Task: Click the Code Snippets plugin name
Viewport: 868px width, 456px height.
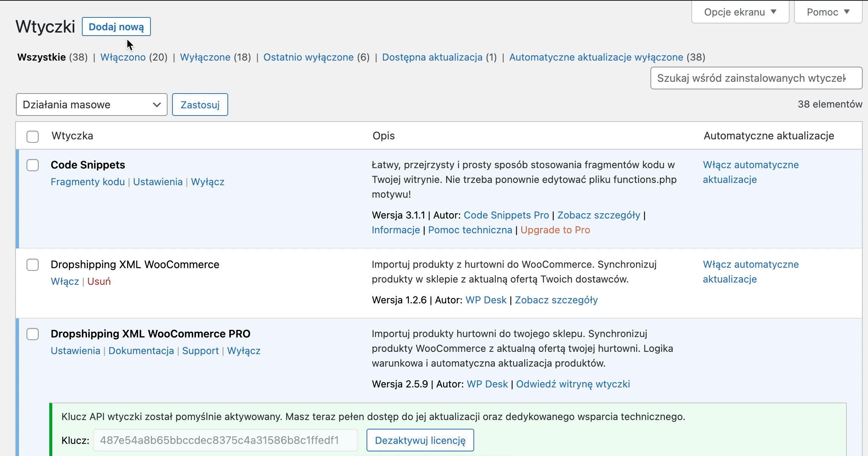Action: click(x=88, y=165)
